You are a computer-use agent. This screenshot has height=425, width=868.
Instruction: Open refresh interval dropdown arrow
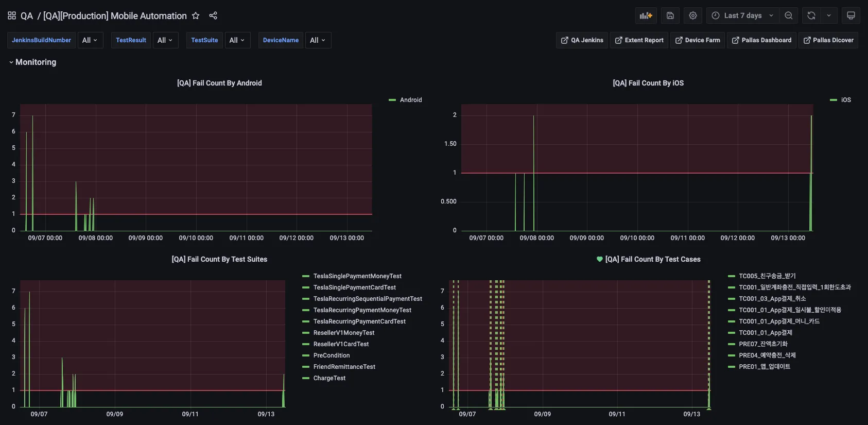[829, 15]
